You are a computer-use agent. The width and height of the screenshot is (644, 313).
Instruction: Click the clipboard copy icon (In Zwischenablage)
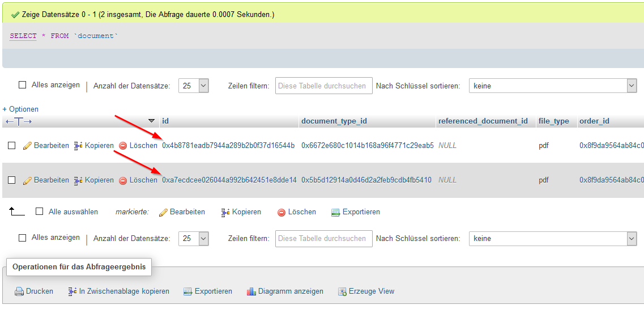[72, 291]
